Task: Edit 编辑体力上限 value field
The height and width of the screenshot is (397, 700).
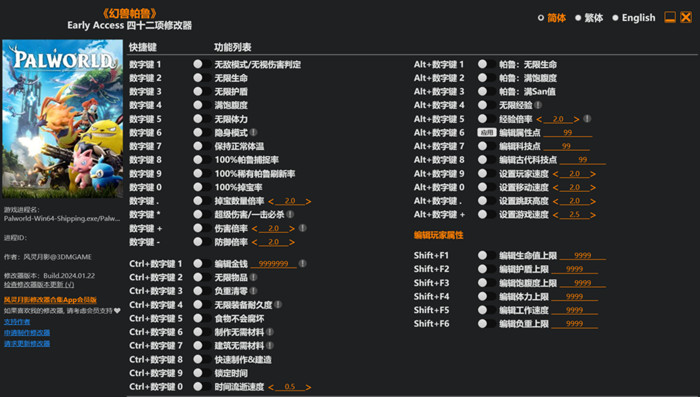Action: click(x=574, y=297)
